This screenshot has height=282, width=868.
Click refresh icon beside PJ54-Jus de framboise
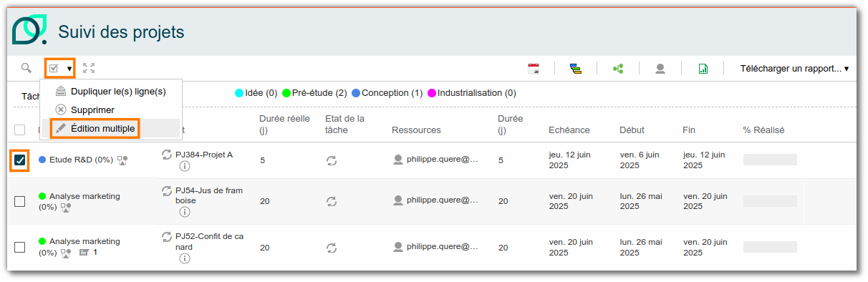(x=167, y=190)
